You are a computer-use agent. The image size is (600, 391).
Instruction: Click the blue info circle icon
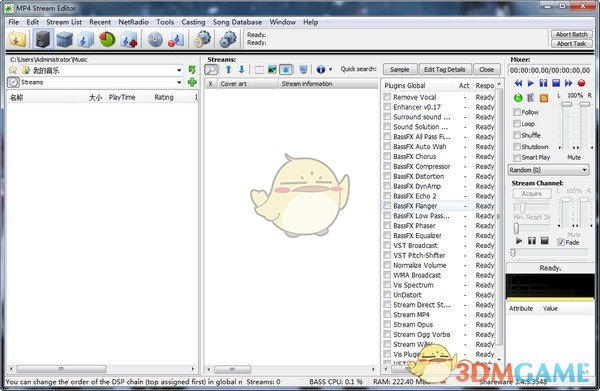click(321, 70)
